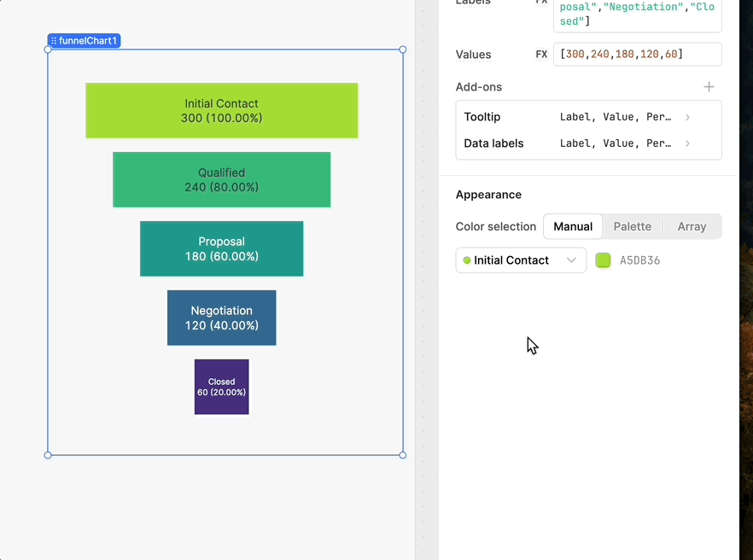Open the Initial Contact series dropdown
753x560 pixels.
pyautogui.click(x=521, y=260)
